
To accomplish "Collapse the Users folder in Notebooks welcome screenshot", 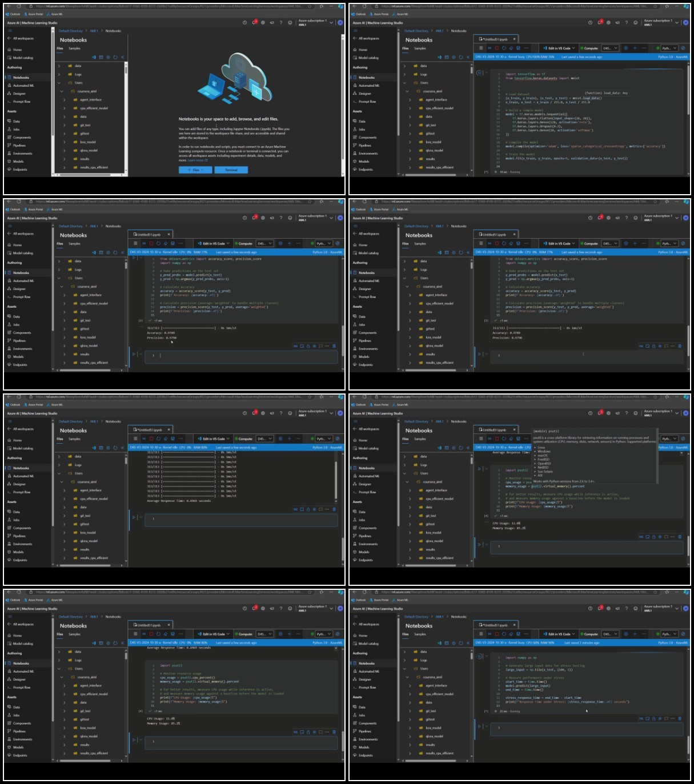I will point(59,83).
